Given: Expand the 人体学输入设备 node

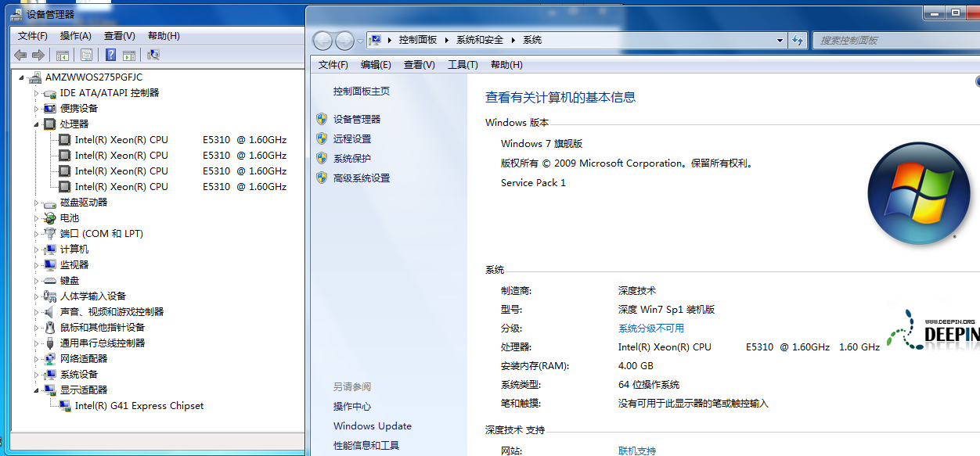Looking at the screenshot, I should pos(36,296).
